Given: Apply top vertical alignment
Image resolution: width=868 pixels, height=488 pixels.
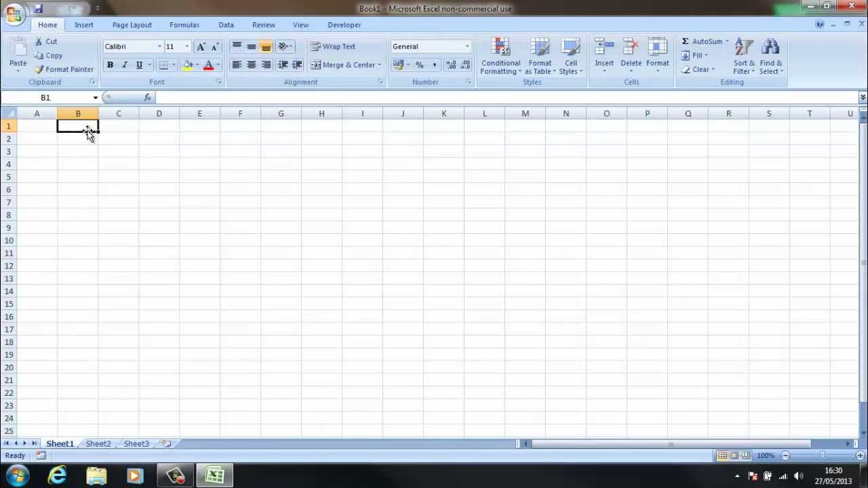Looking at the screenshot, I should pyautogui.click(x=237, y=47).
